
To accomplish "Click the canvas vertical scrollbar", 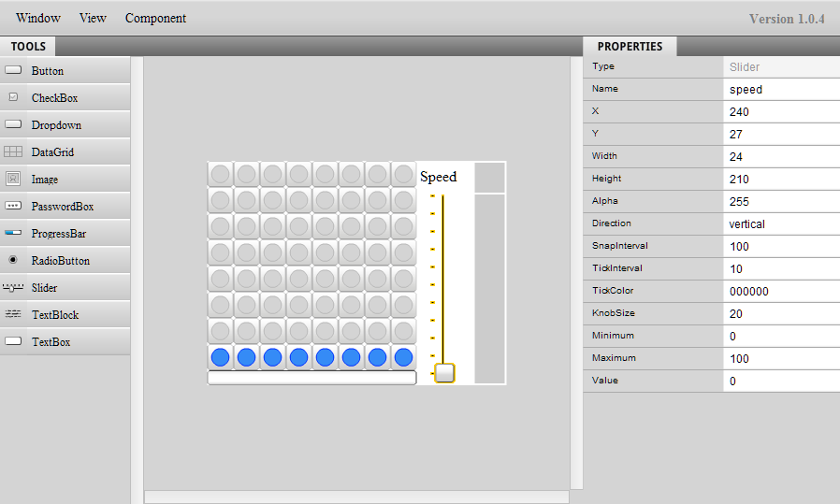I will 576,273.
